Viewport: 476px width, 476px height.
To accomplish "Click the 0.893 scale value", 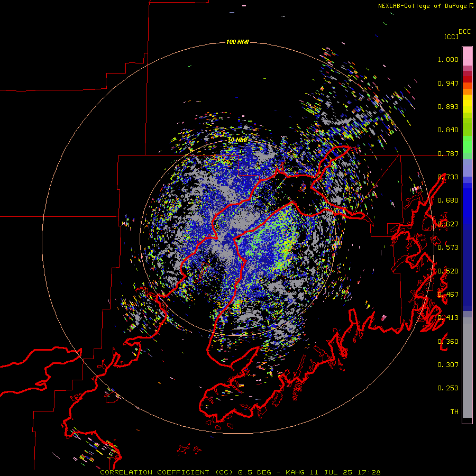I will [x=448, y=106].
